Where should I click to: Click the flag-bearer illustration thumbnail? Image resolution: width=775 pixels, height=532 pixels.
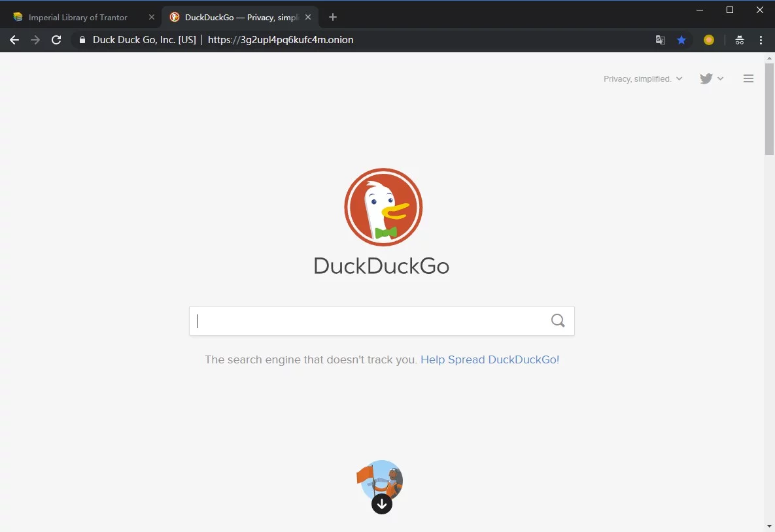[380, 479]
